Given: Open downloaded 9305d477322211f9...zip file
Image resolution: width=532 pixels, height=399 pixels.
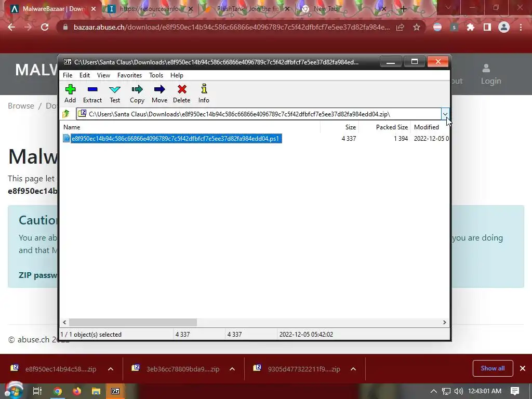Looking at the screenshot, I should coord(298,369).
